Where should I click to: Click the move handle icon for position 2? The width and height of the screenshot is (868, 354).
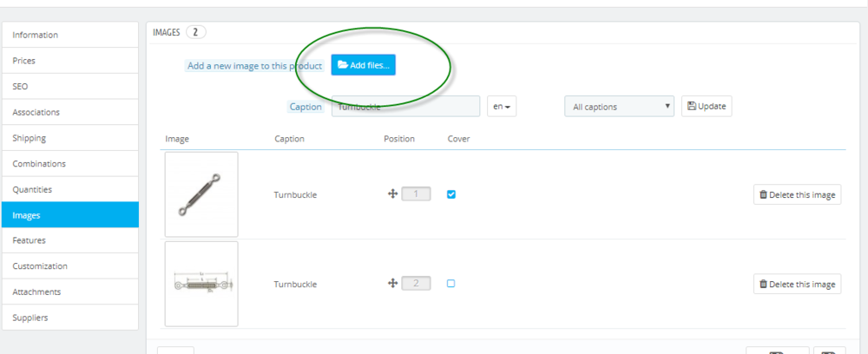(392, 283)
